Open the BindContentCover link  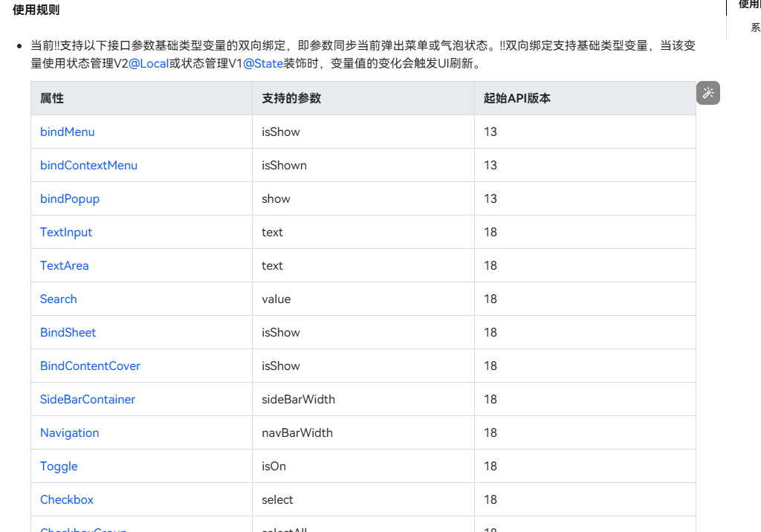point(90,366)
